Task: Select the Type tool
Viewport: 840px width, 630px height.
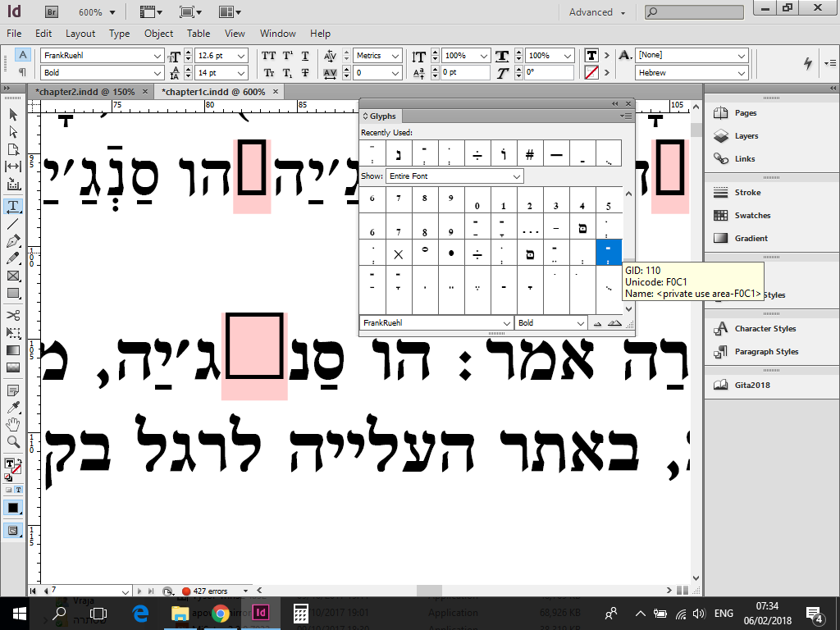Action: pyautogui.click(x=13, y=206)
